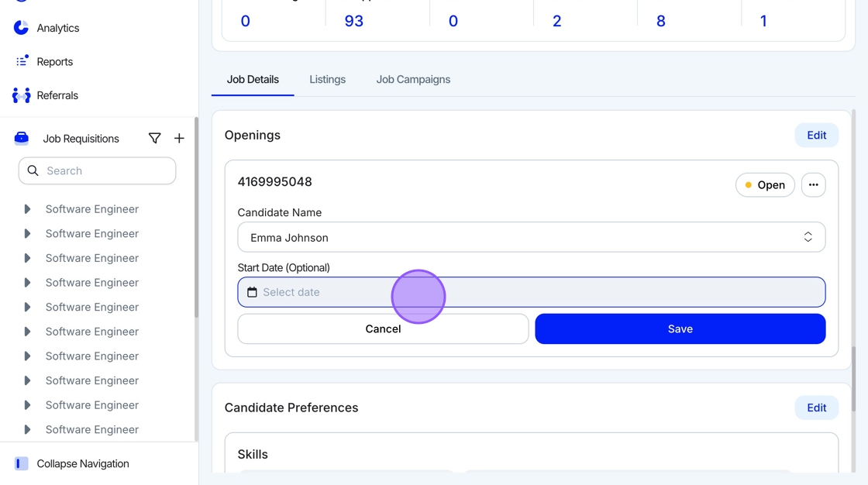Open the opening's three-dot options menu
The image size is (868, 485).
pos(813,185)
